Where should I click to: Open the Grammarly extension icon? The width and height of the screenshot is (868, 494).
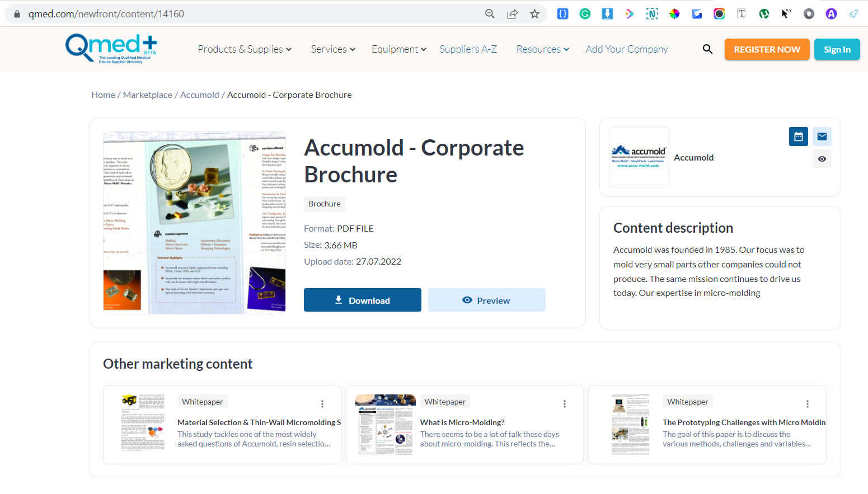click(x=585, y=14)
